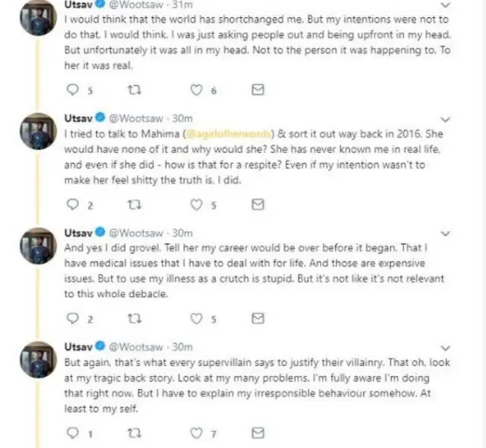The image size is (486, 448).
Task: Reply to the tweet with 5 replies
Action: [73, 90]
